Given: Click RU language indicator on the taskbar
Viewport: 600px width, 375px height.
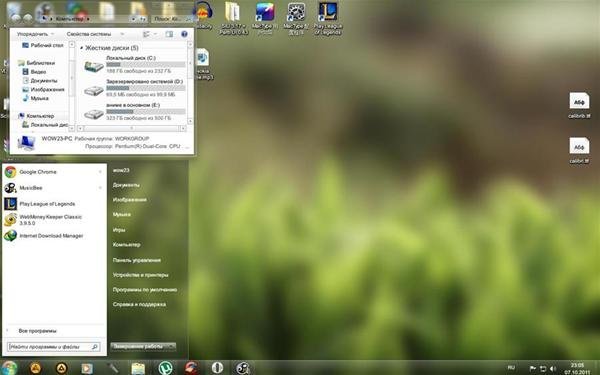Looking at the screenshot, I should coord(511,367).
